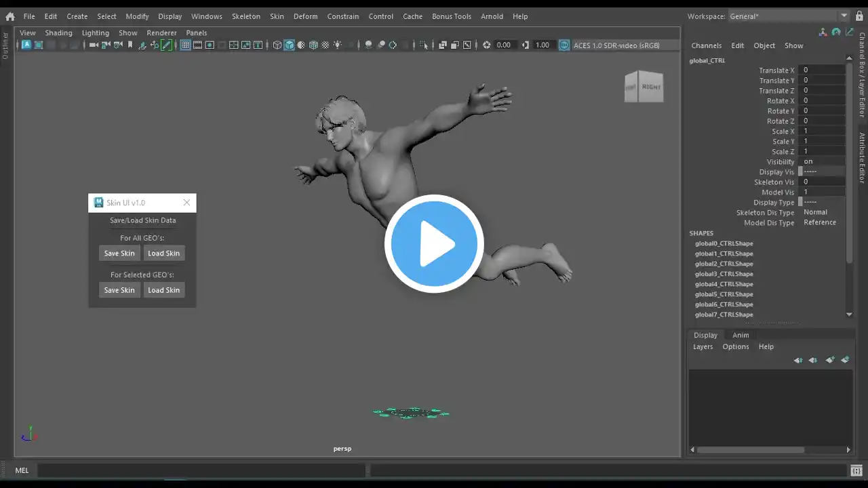This screenshot has height=488, width=868.
Task: Toggle Wireframe on Shaded icon
Action: (313, 45)
